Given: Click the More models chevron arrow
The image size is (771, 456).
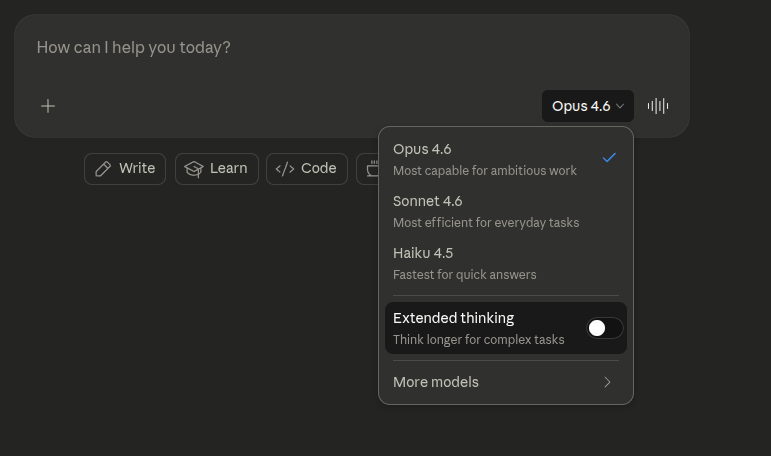Looking at the screenshot, I should point(607,382).
